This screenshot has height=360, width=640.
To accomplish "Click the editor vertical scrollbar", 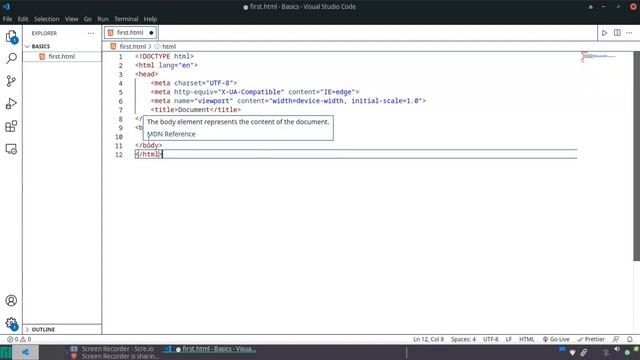I will [637, 156].
